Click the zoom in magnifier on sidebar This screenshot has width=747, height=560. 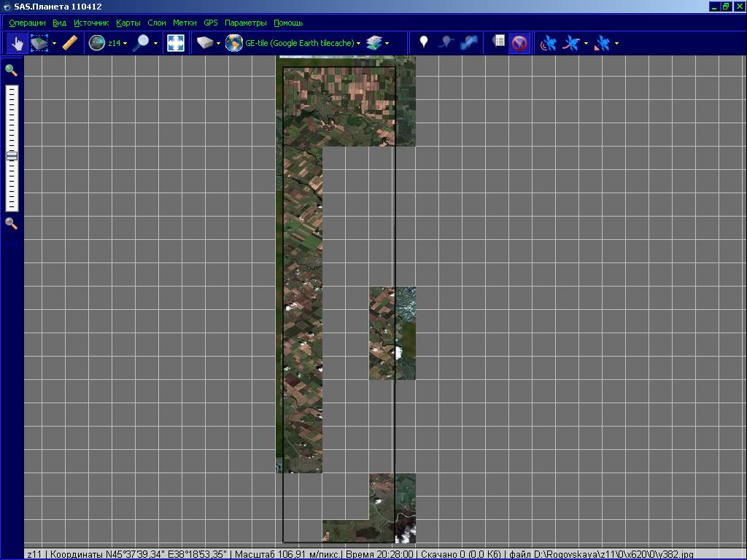(x=11, y=71)
